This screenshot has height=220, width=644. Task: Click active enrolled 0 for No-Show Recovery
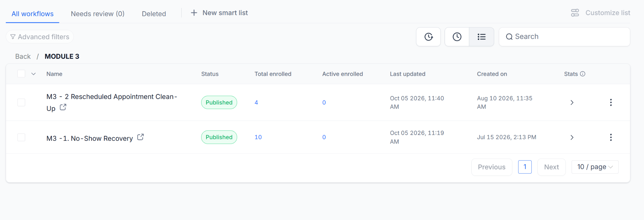click(x=324, y=137)
